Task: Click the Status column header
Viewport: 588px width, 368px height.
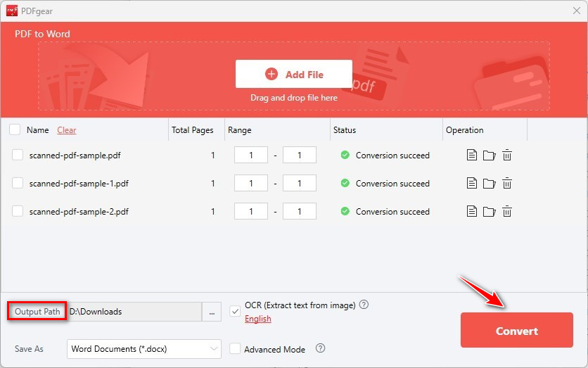Action: 345,129
